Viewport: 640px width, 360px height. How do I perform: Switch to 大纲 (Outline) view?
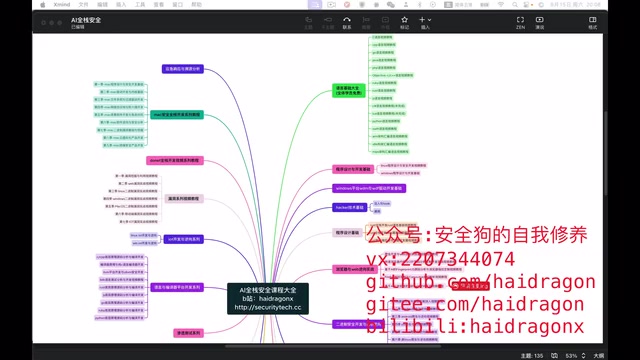pos(598,356)
